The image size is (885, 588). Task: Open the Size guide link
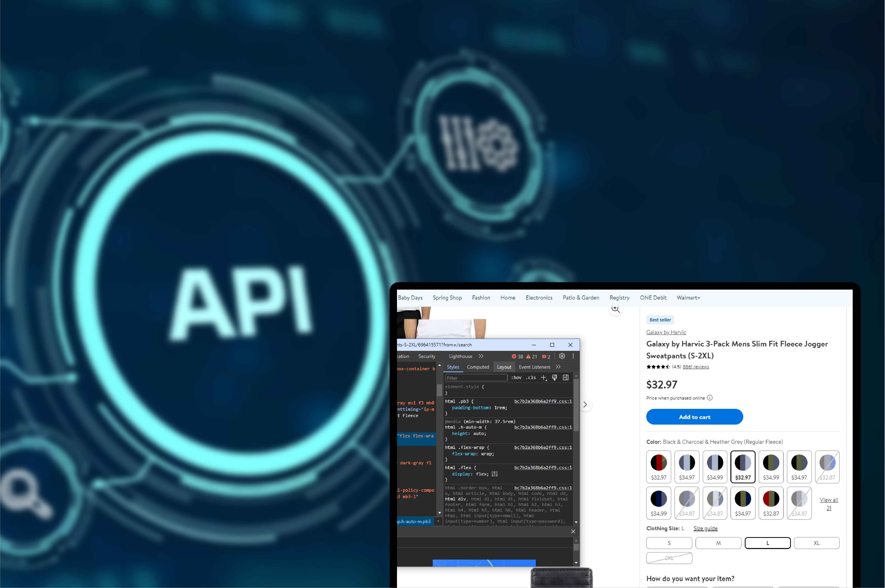(x=705, y=528)
